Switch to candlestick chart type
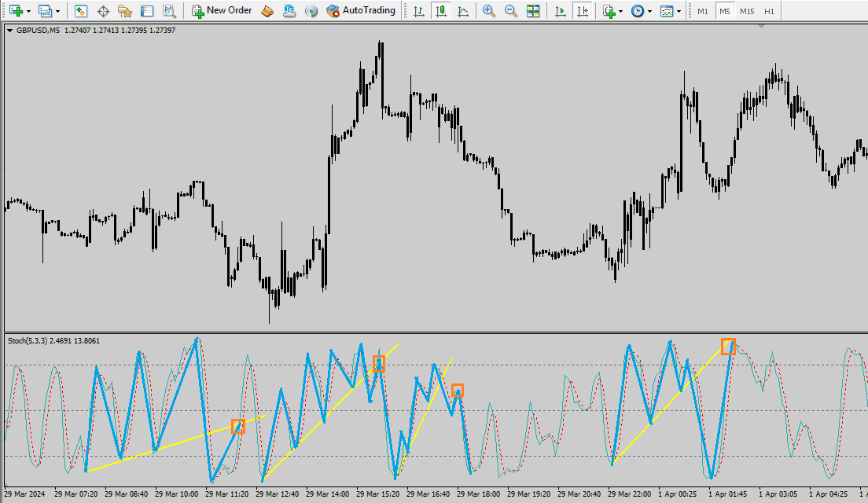The image size is (868, 503). [x=441, y=11]
